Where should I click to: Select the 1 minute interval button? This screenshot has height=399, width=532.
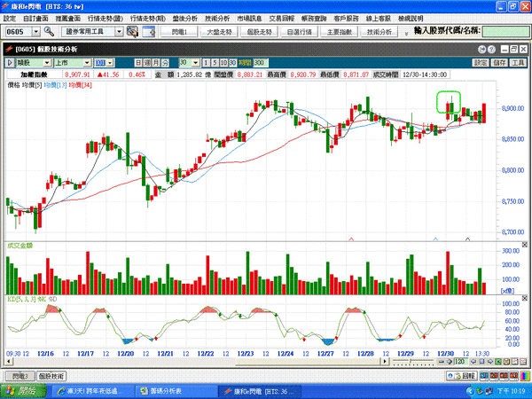(x=206, y=62)
